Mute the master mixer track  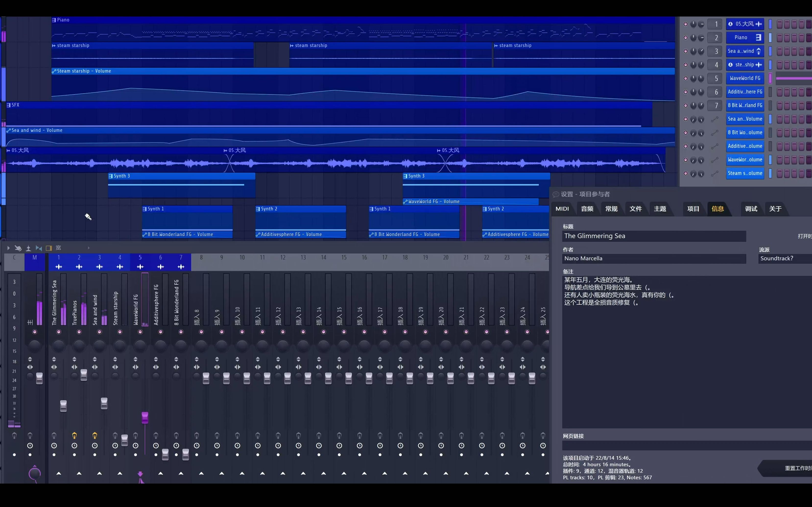[35, 332]
